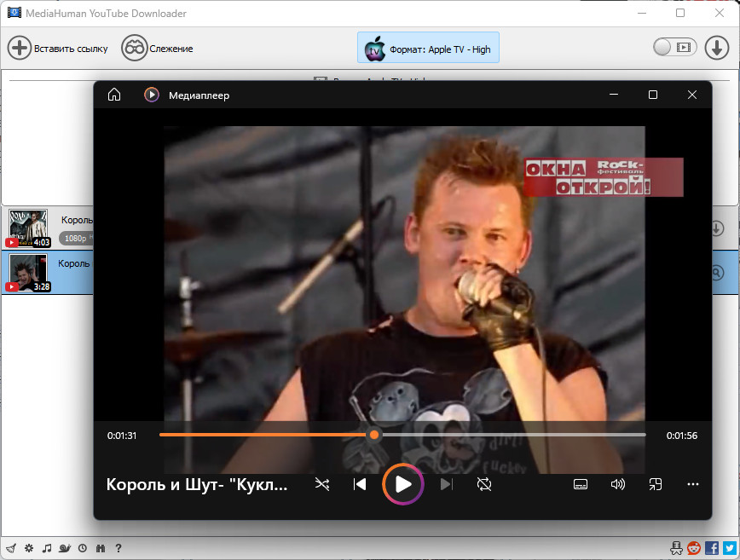Play the paused video
The image size is (740, 560).
(x=403, y=484)
